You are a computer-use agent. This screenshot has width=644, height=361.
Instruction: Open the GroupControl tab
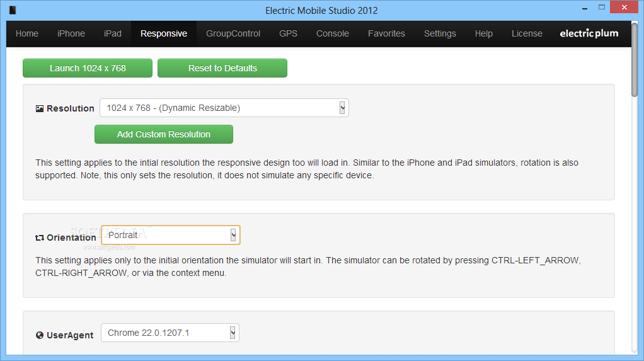click(233, 33)
